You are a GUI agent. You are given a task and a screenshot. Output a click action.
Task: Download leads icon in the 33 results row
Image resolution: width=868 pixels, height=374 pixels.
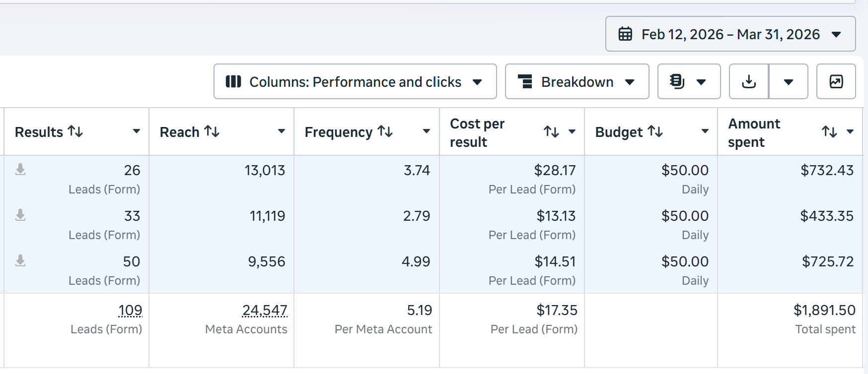pos(20,215)
